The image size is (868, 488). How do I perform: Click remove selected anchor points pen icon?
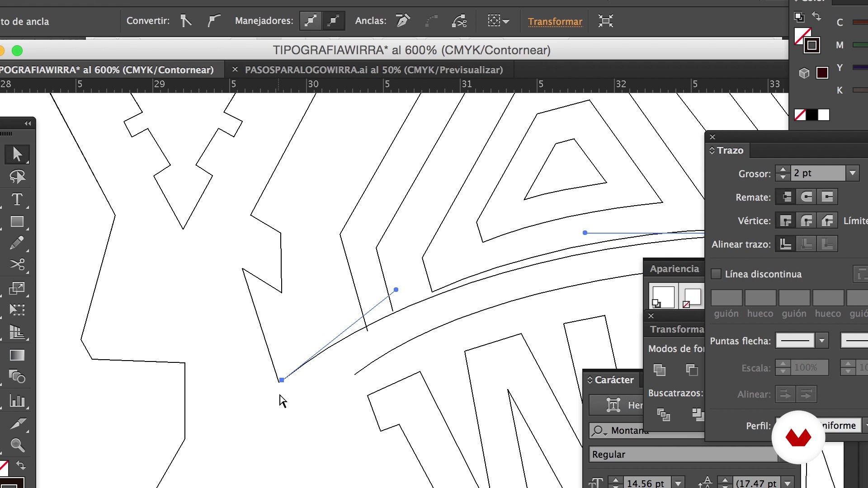coord(403,21)
